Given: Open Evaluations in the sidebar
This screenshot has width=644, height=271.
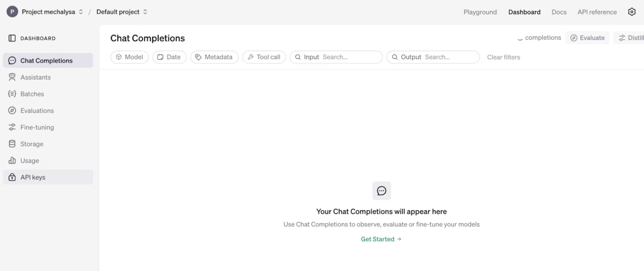Looking at the screenshot, I should pos(48,111).
